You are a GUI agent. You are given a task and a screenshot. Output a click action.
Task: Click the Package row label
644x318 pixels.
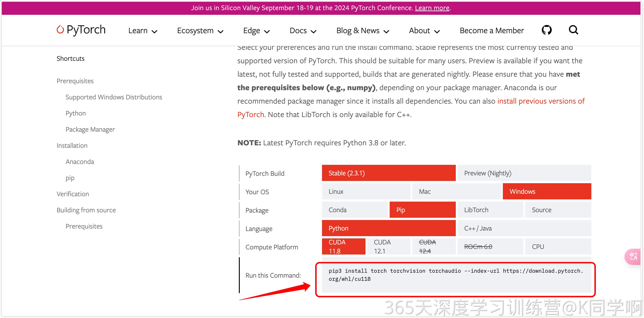pyautogui.click(x=257, y=210)
